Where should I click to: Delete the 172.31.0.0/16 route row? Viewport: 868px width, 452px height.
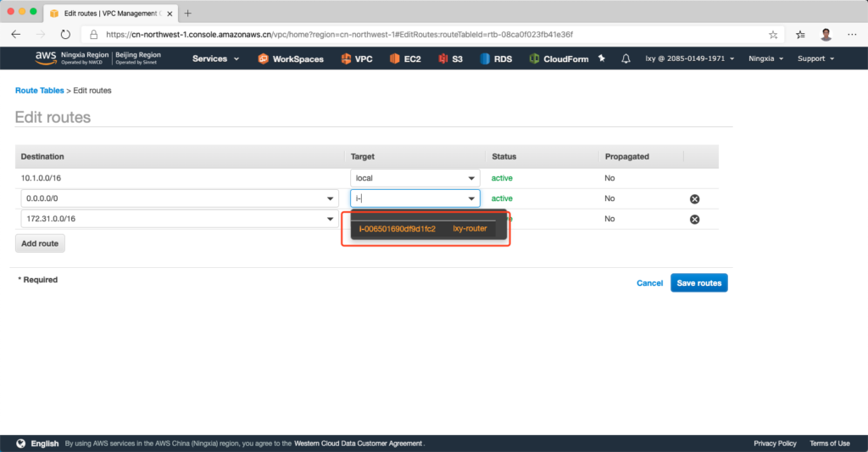694,220
